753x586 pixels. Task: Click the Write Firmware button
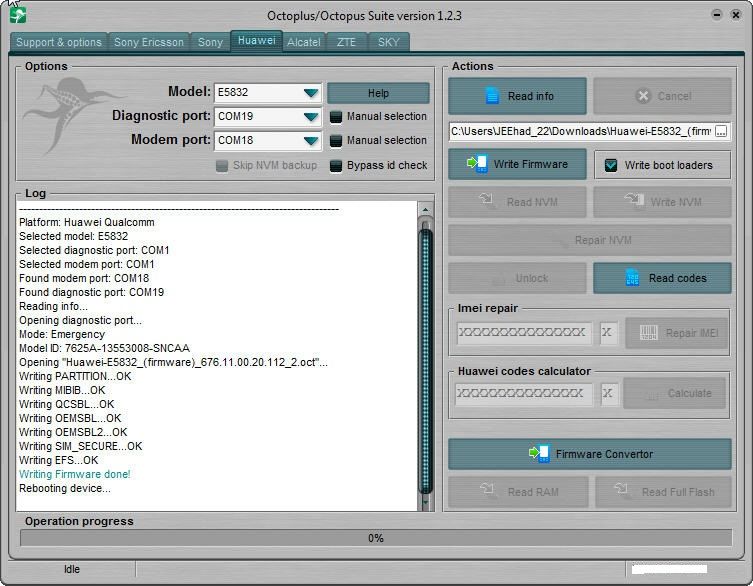coord(517,164)
